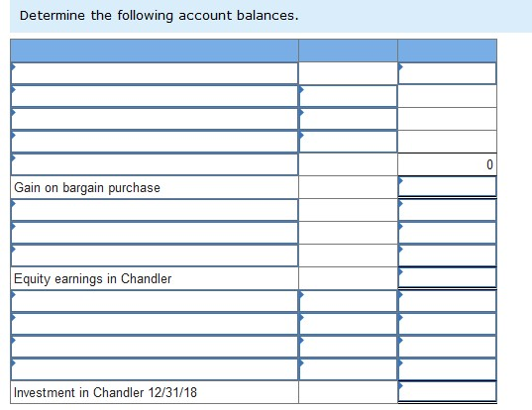
Task: Click amount field for Gain on bargain purchase
Action: point(447,187)
